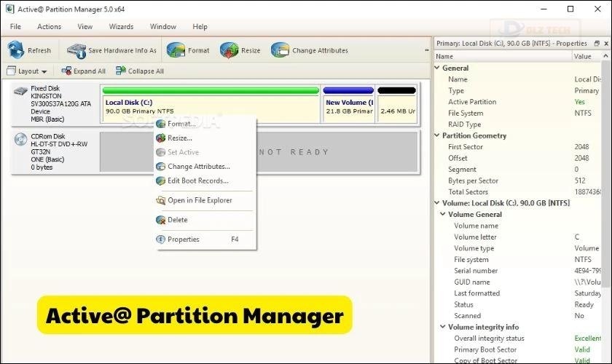The height and width of the screenshot is (364, 612).
Task: Select the Local Disk (C:) partition block
Action: [211, 103]
